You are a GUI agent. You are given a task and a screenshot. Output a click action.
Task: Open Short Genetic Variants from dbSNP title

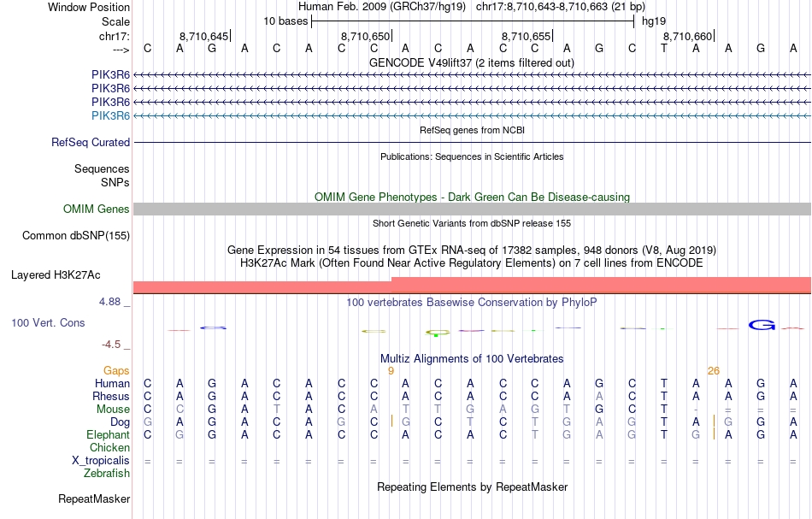tap(472, 223)
